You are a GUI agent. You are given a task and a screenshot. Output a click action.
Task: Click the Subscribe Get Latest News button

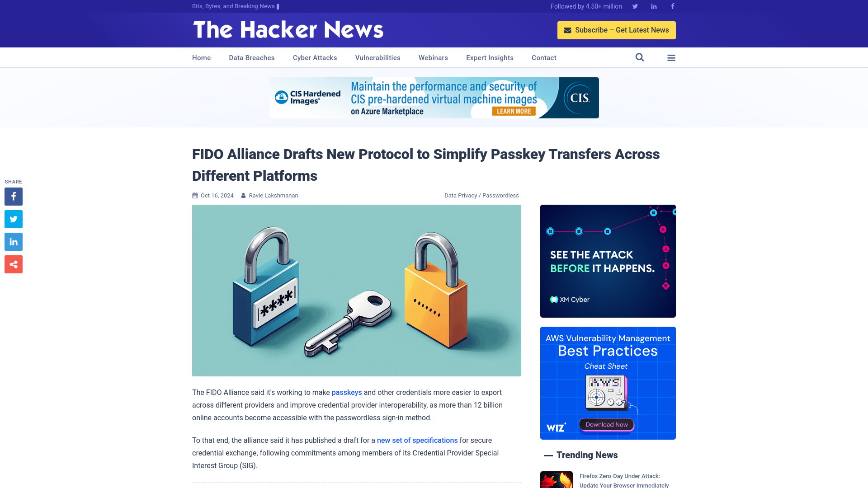pos(617,30)
